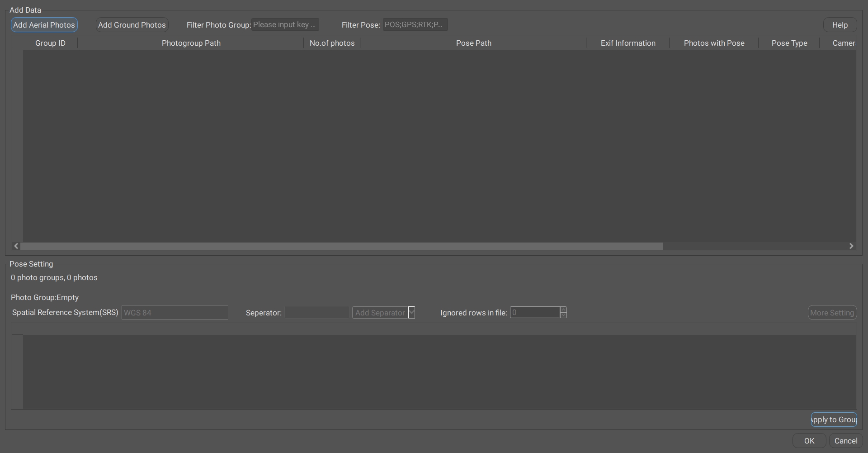Click the horizontal scrollbar thumb in photo table

342,246
